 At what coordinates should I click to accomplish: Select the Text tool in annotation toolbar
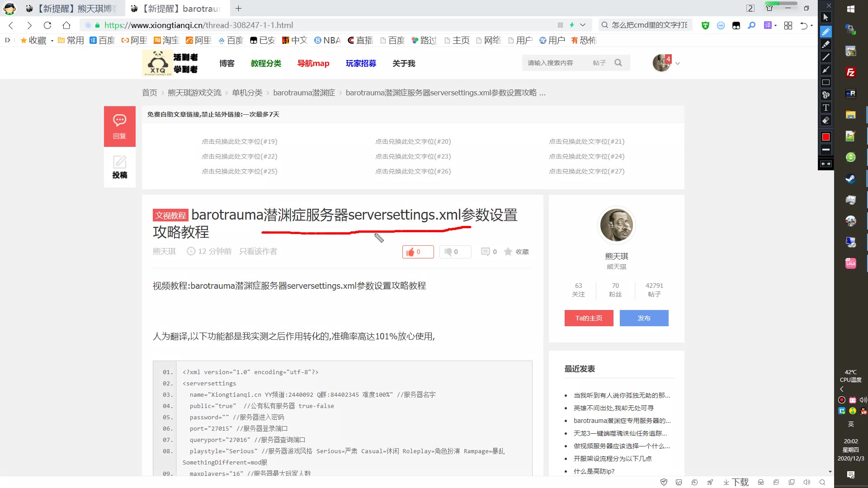826,108
